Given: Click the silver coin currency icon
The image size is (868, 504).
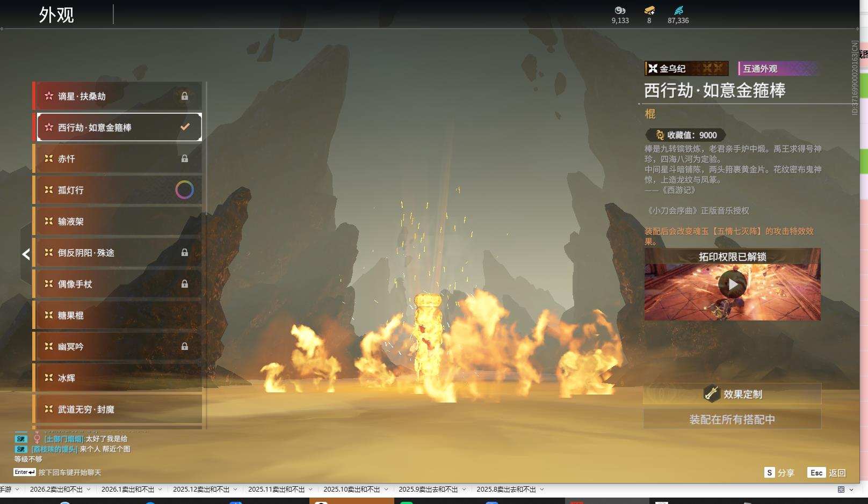Looking at the screenshot, I should (620, 10).
